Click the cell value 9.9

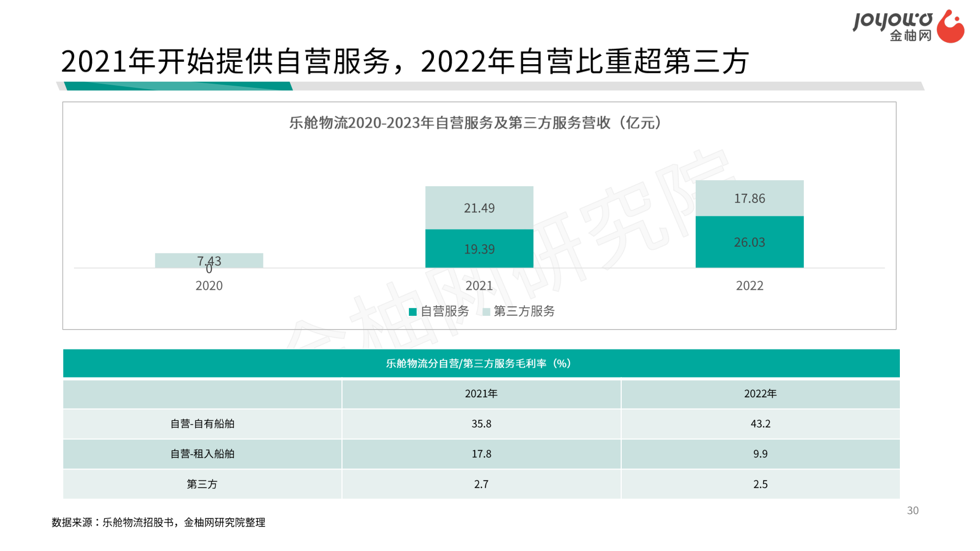(x=761, y=454)
